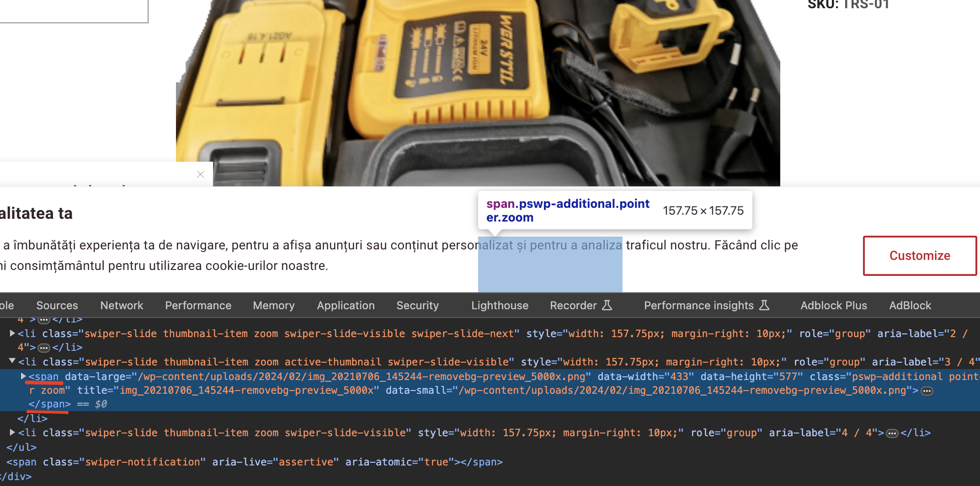The height and width of the screenshot is (486, 980).
Task: Expand the li element with aria-label 2 / 4
Action: click(x=13, y=333)
